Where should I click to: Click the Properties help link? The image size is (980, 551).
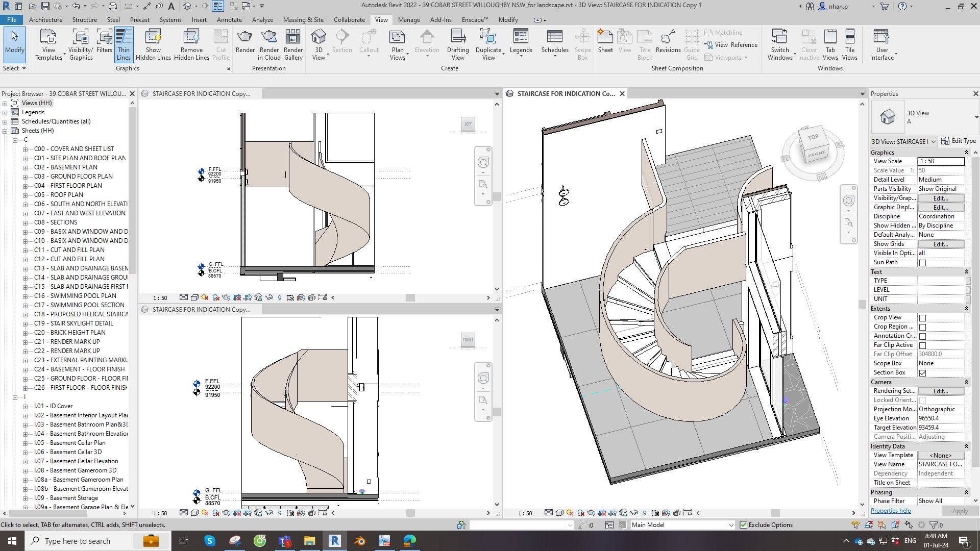coord(890,511)
